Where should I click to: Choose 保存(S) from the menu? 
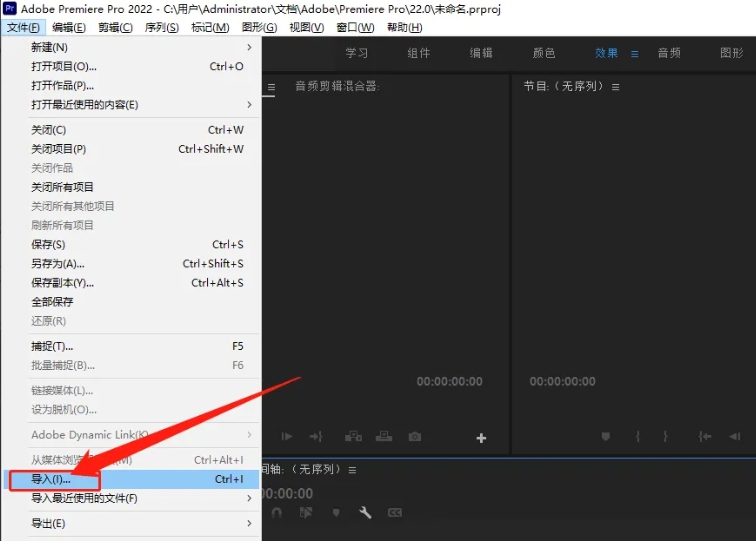(x=131, y=244)
